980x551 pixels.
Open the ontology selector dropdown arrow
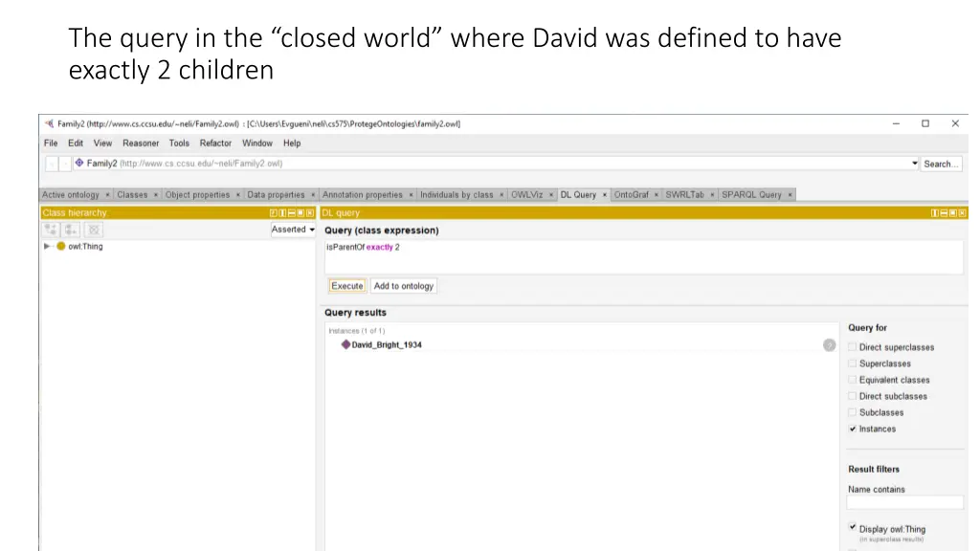[x=914, y=164]
